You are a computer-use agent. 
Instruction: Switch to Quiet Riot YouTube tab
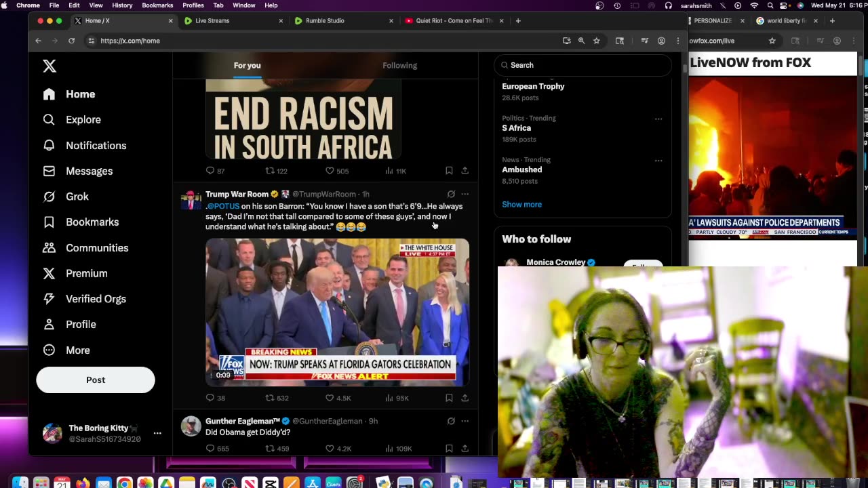[453, 21]
